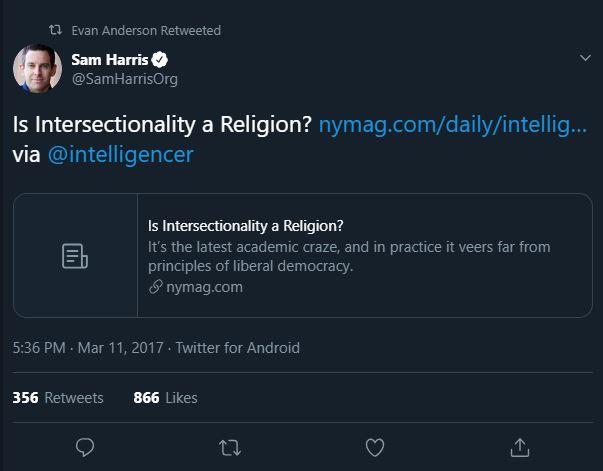This screenshot has width=603, height=471.
Task: View the 866 Likes list
Action: click(x=165, y=398)
